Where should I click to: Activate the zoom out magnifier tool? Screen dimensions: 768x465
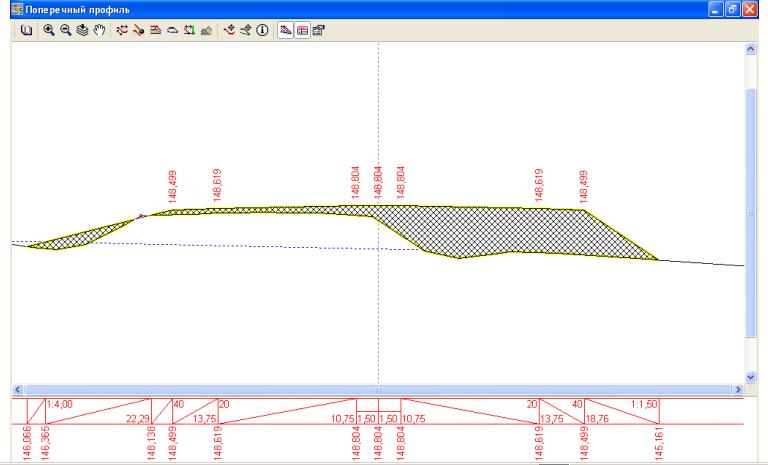pos(65,31)
